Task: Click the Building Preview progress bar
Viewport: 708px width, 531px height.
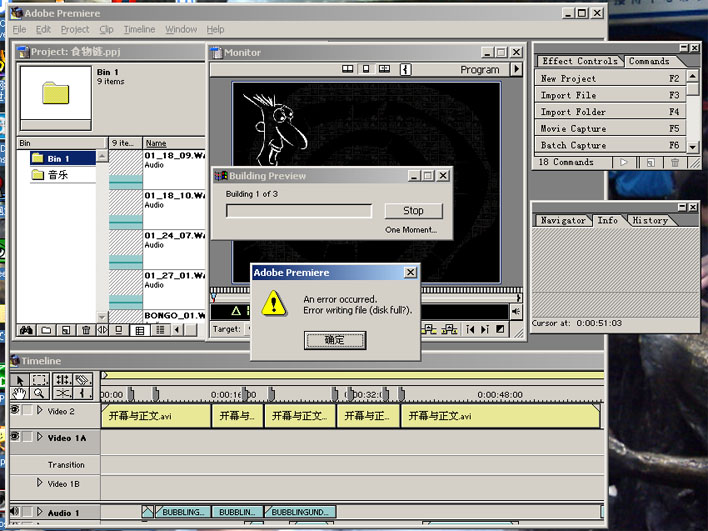Action: [299, 211]
